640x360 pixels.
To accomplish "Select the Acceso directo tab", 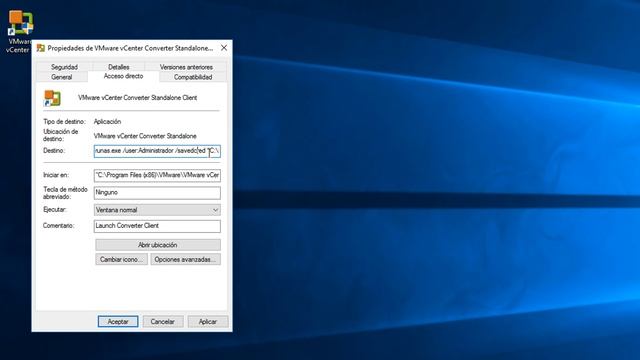I will (123, 76).
